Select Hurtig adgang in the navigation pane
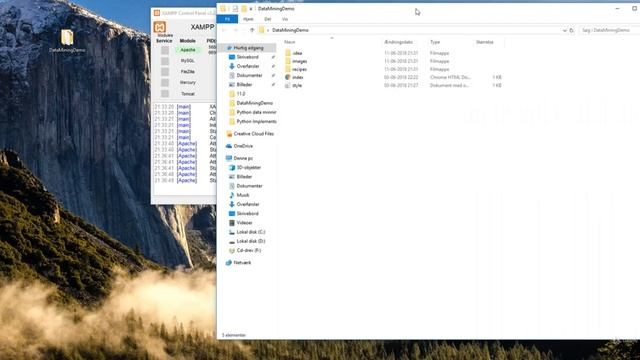 point(248,48)
